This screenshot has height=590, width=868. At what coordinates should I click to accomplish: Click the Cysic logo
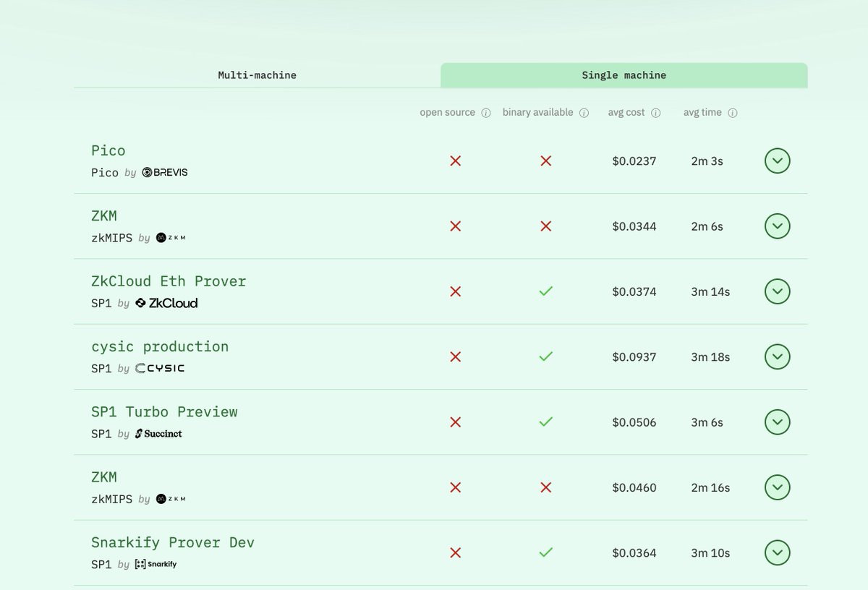click(x=160, y=368)
